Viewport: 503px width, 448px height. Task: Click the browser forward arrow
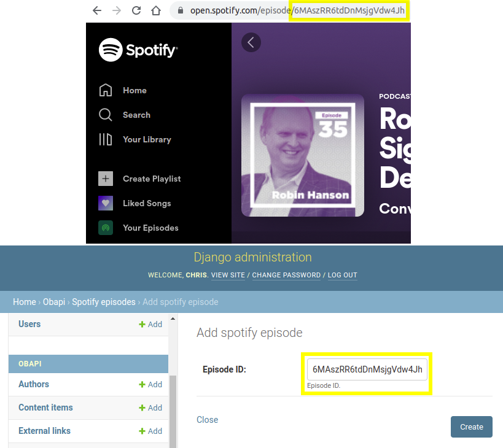pos(117,10)
